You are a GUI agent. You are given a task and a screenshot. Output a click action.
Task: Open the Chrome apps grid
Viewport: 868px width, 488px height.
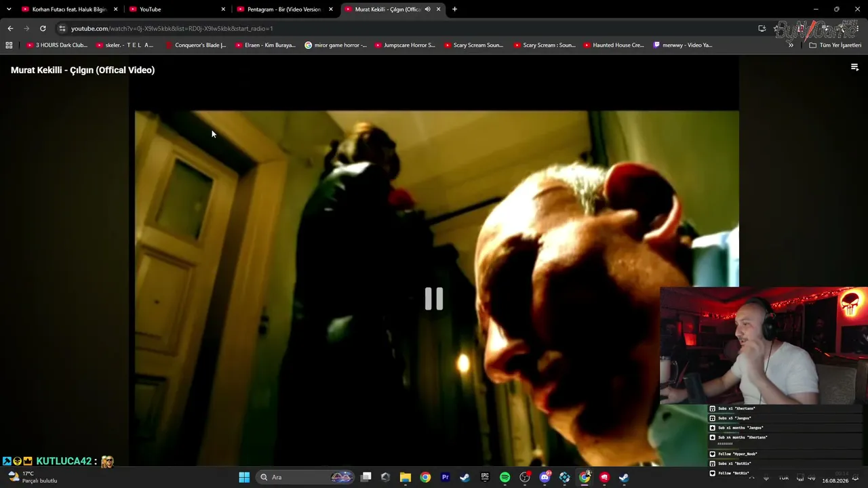coord(9,45)
